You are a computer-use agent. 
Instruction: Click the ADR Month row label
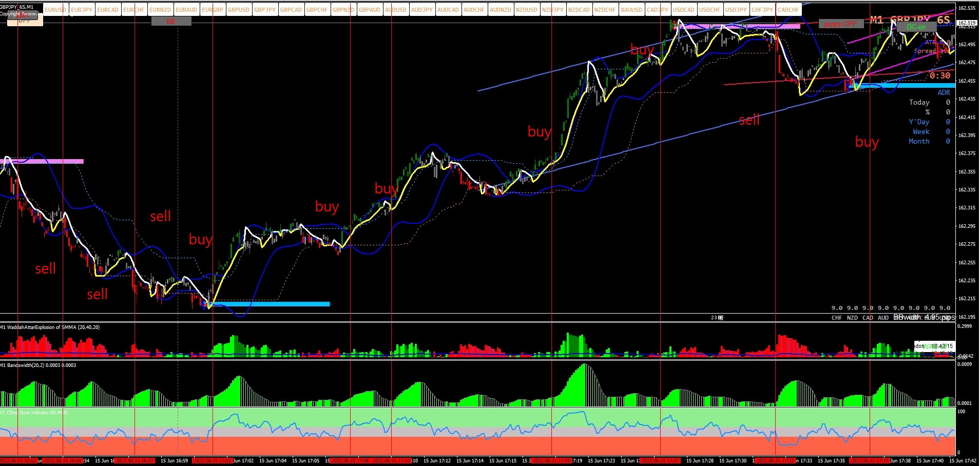(x=919, y=141)
